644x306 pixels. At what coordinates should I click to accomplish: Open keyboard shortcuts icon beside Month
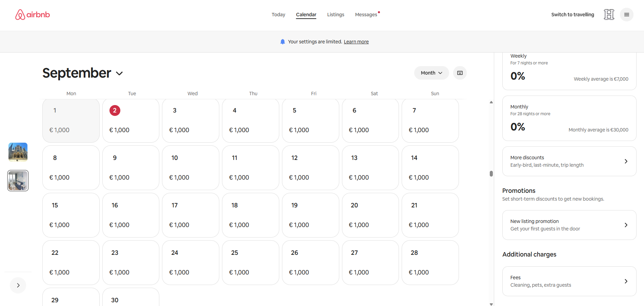pos(460,73)
